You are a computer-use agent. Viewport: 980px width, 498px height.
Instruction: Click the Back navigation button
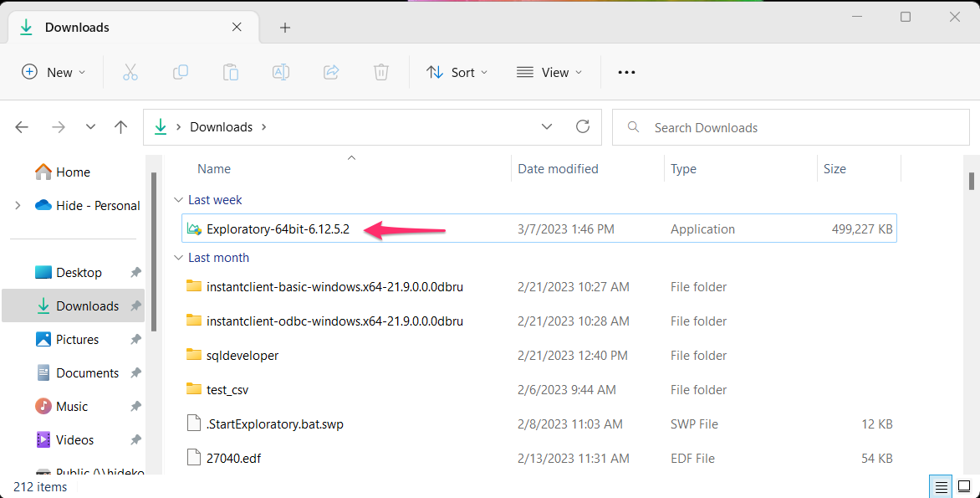pyautogui.click(x=22, y=126)
